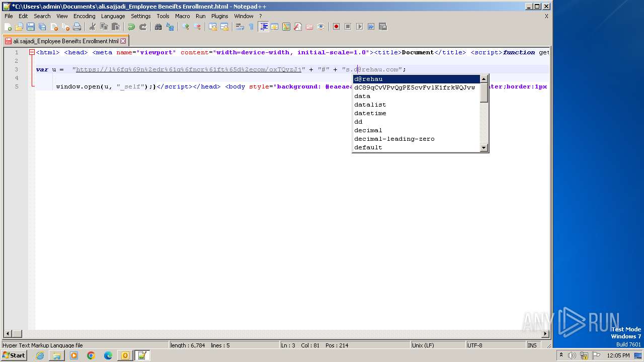The height and width of the screenshot is (362, 644).
Task: Choose 'd@rehau' from the autocomplete list
Action: 417,79
